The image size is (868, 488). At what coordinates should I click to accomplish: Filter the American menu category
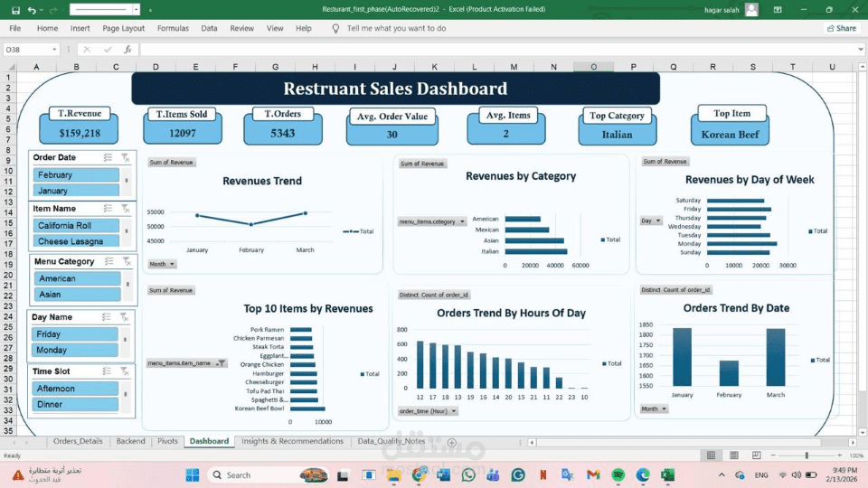pos(77,278)
